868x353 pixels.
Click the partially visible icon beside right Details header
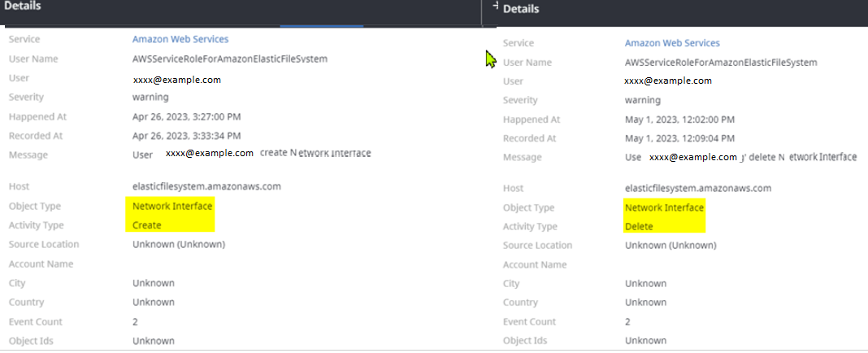pos(496,7)
